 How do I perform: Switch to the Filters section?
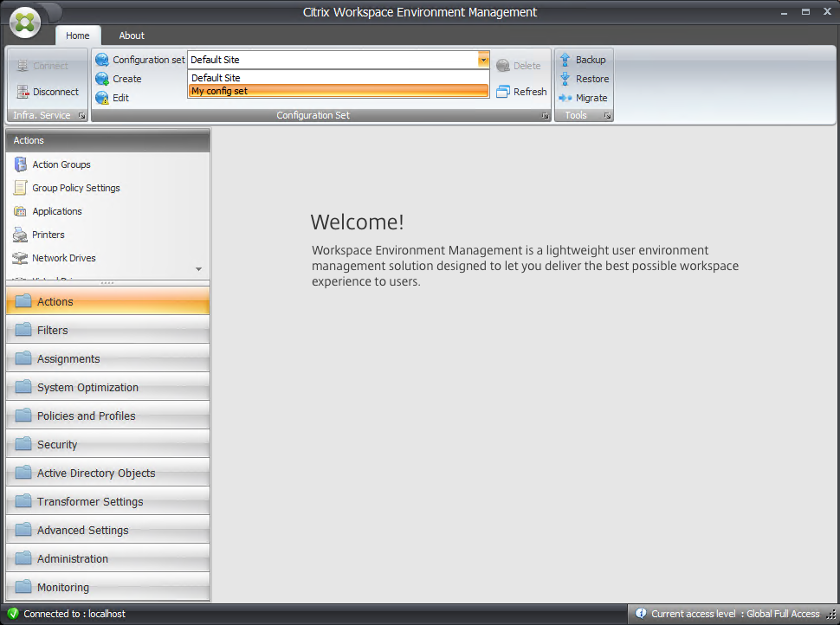[107, 330]
